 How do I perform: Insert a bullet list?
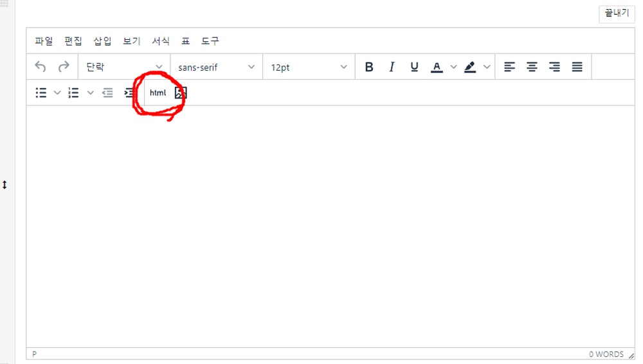pos(41,93)
